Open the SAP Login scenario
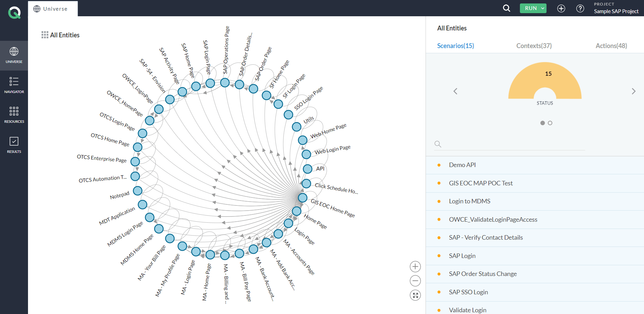The width and height of the screenshot is (644, 314). (535, 256)
